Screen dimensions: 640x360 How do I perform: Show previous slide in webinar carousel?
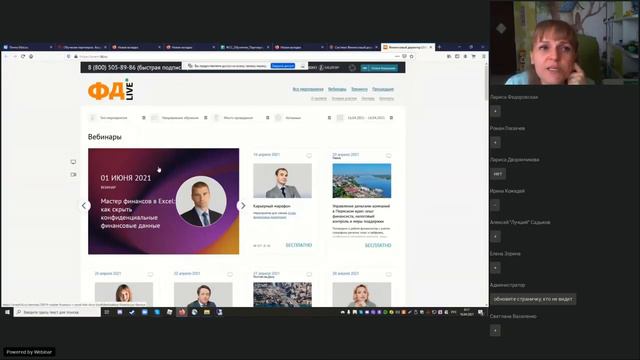[x=84, y=206]
